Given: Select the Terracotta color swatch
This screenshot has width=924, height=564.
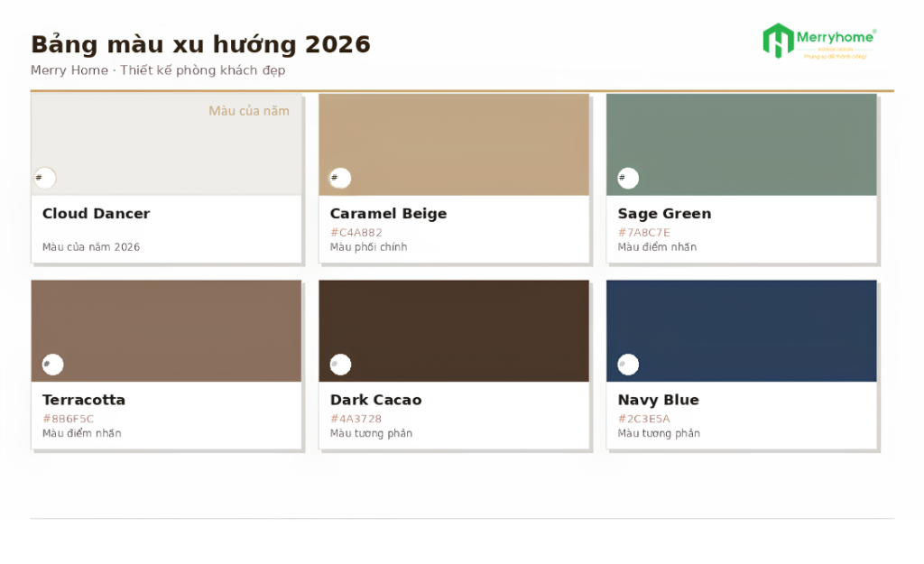Looking at the screenshot, I should tap(166, 330).
